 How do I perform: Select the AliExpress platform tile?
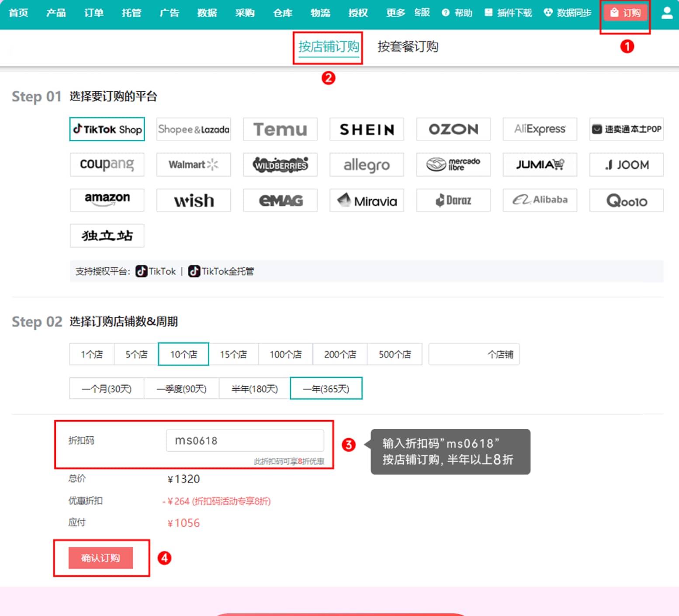point(540,129)
